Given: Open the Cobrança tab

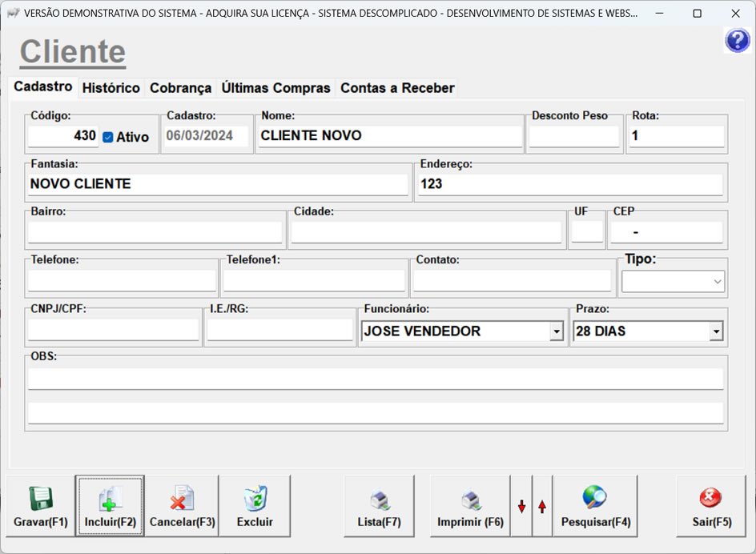Looking at the screenshot, I should click(180, 88).
